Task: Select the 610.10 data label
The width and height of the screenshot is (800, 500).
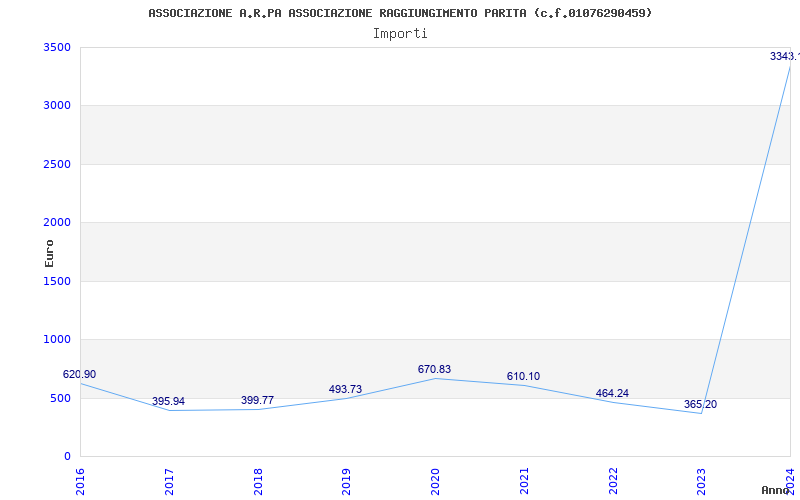Action: point(523,377)
